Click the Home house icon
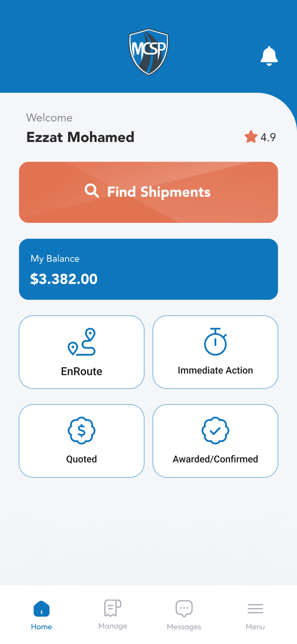The height and width of the screenshot is (644, 297). (x=42, y=609)
